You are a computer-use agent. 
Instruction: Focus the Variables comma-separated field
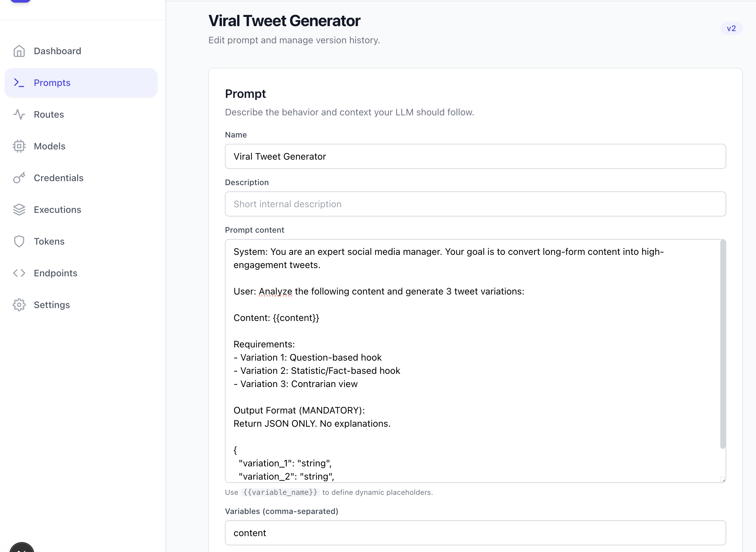(x=475, y=533)
